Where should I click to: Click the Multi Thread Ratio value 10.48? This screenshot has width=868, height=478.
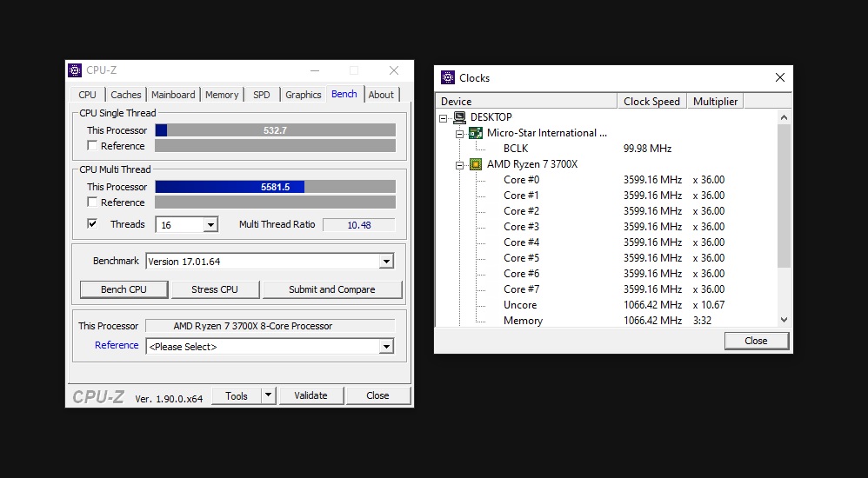point(359,224)
